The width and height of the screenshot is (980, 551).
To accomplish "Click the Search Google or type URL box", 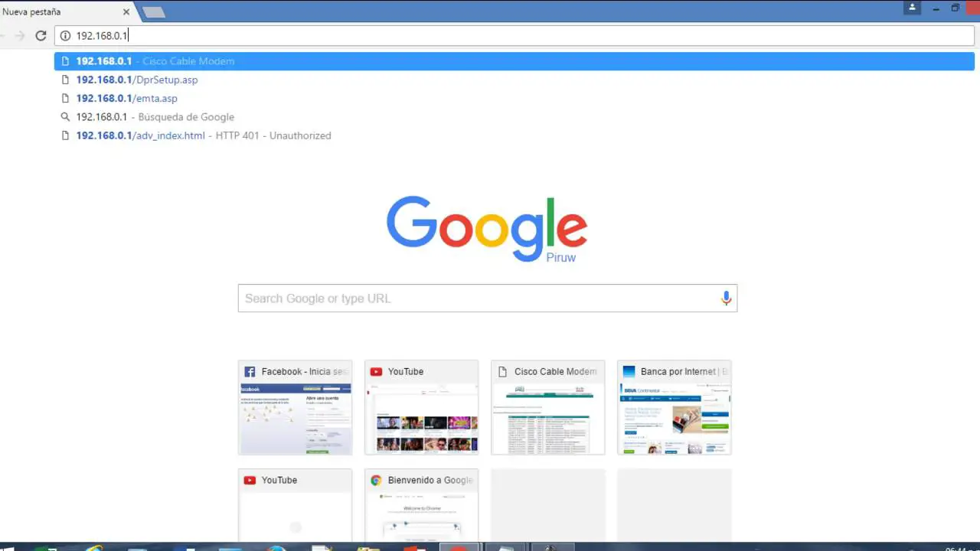I will [487, 298].
